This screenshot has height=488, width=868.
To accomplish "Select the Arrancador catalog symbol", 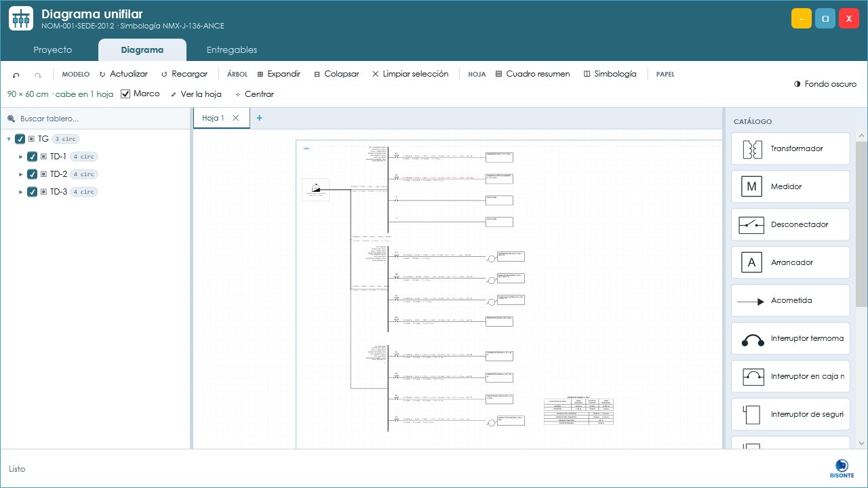I will pos(791,262).
